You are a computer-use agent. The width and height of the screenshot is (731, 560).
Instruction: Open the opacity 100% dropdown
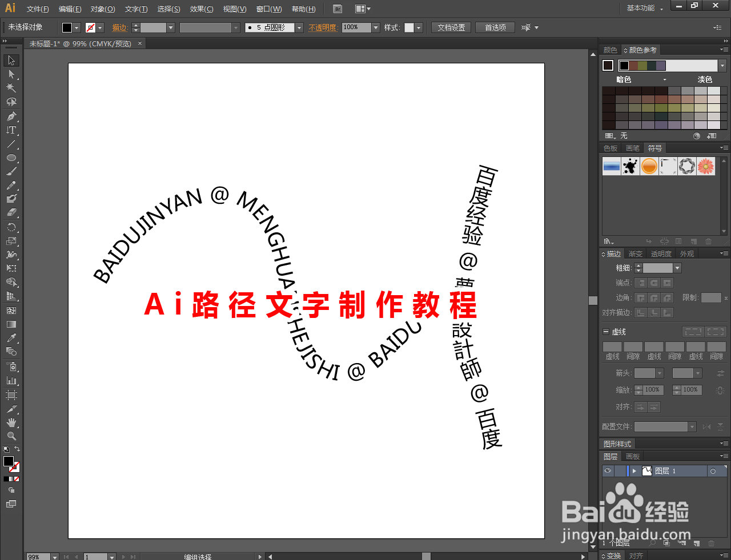376,27
